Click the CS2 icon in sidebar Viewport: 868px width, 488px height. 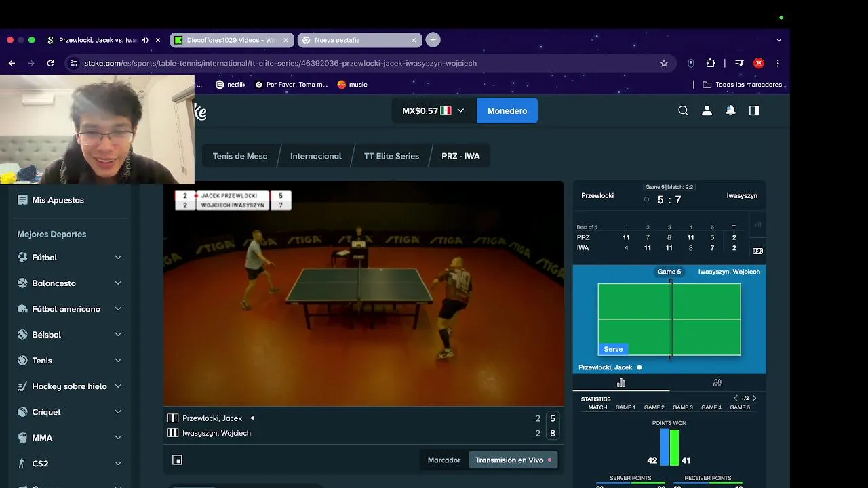[22, 464]
